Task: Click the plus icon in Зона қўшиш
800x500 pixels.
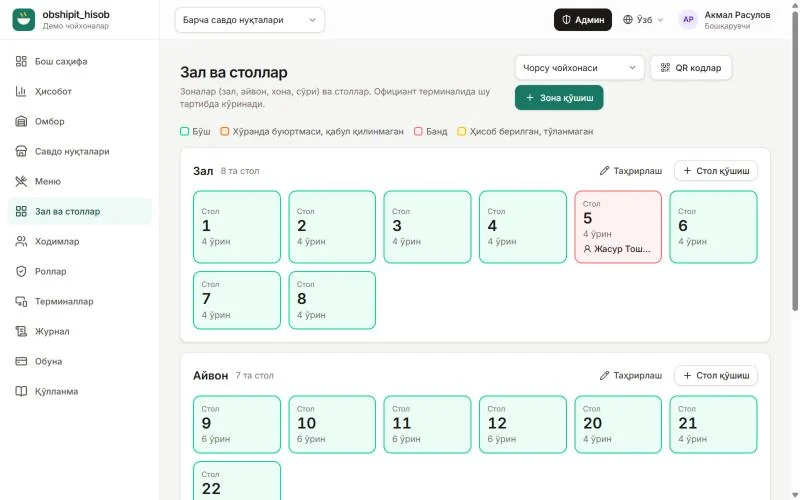Action: coord(530,97)
